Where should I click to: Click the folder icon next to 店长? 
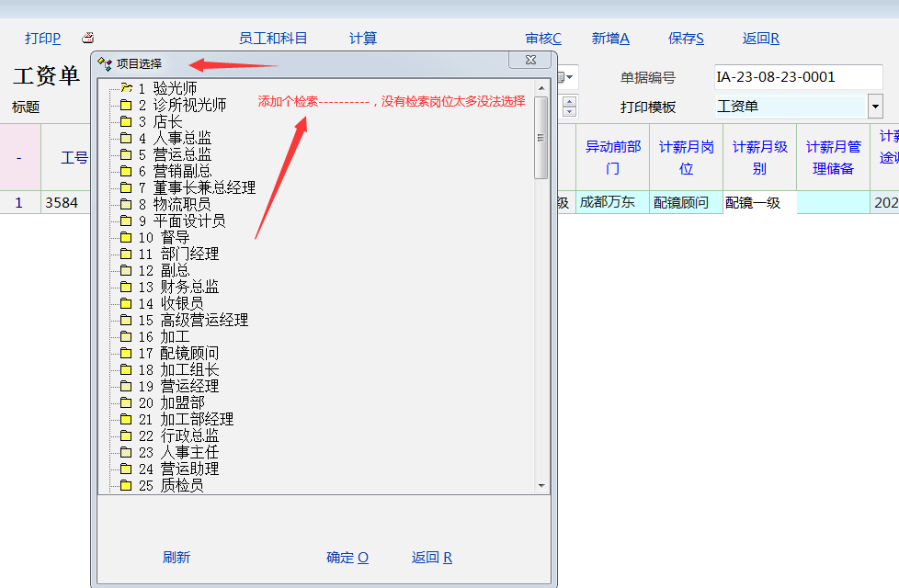pyautogui.click(x=126, y=121)
